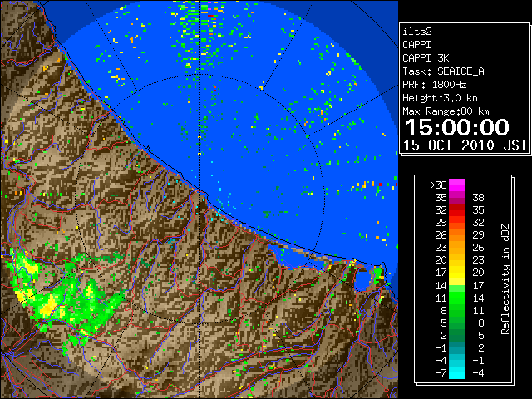
Task: Pick the red legend swatch beside left '32'
Action: pos(457,210)
